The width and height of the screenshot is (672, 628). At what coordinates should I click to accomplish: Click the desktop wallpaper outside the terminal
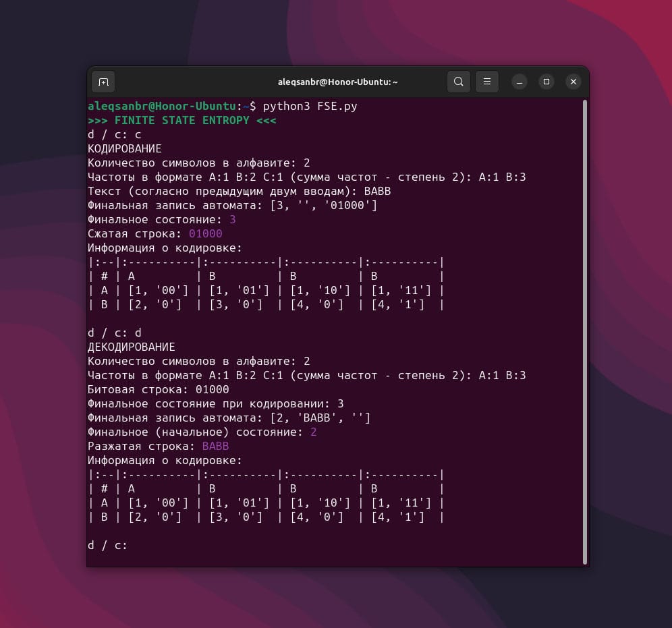(40, 337)
